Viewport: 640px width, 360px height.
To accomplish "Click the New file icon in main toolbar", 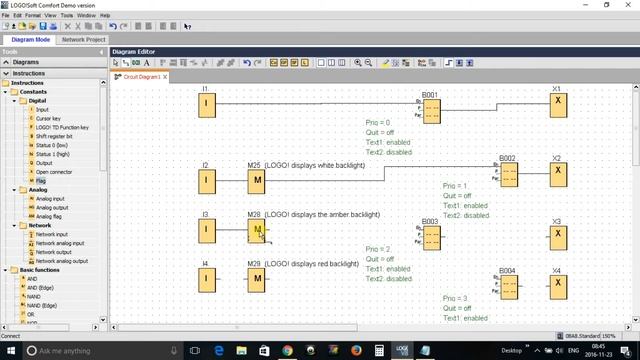I will 5,26.
